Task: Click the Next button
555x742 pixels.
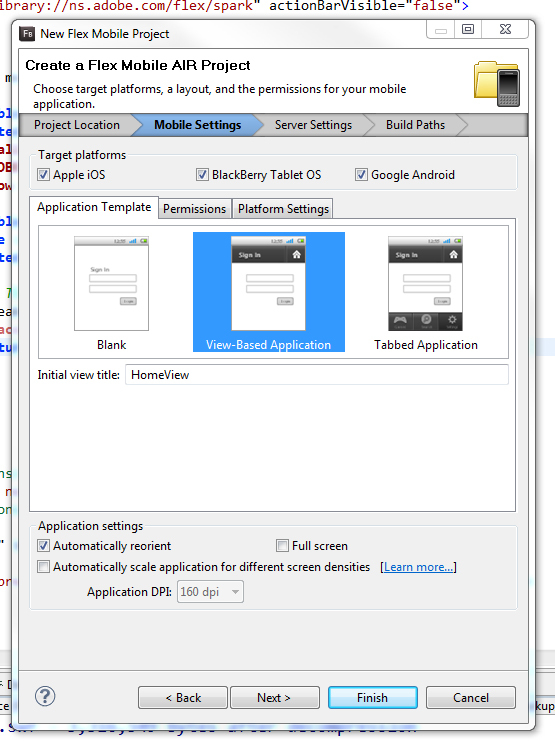Action: point(274,698)
